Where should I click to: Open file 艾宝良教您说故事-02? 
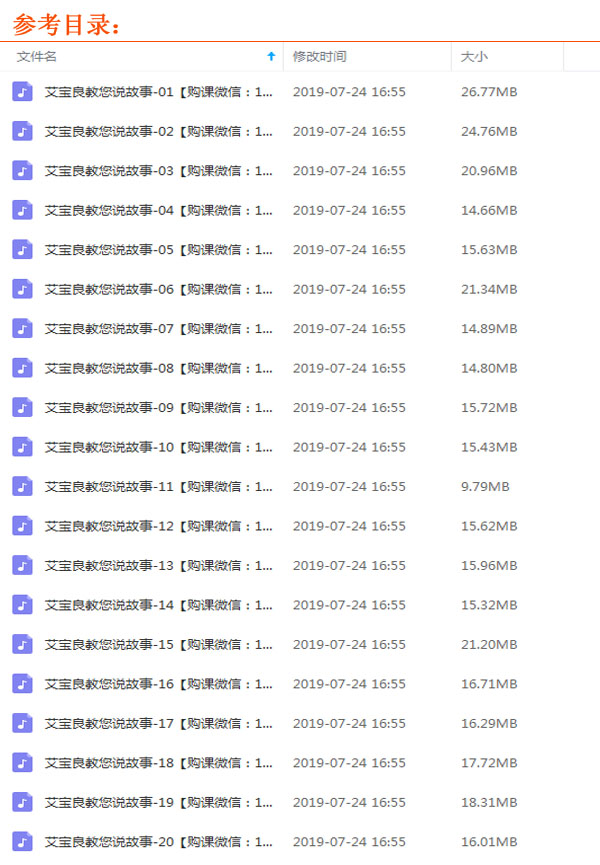coord(158,131)
